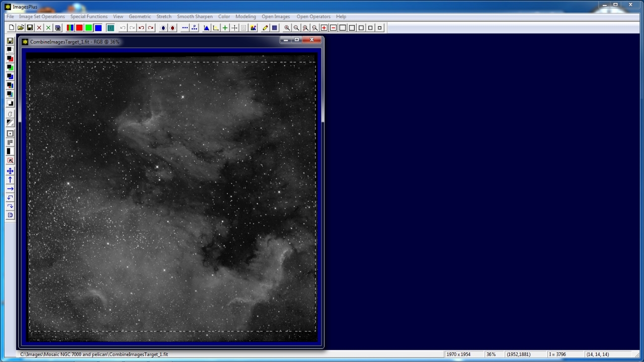The height and width of the screenshot is (362, 644).
Task: Click the red circle mask icon
Action: (x=173, y=28)
